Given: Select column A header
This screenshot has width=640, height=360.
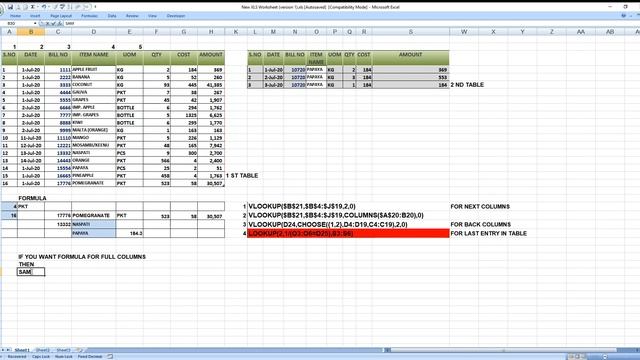Looking at the screenshot, I should click(9, 31).
